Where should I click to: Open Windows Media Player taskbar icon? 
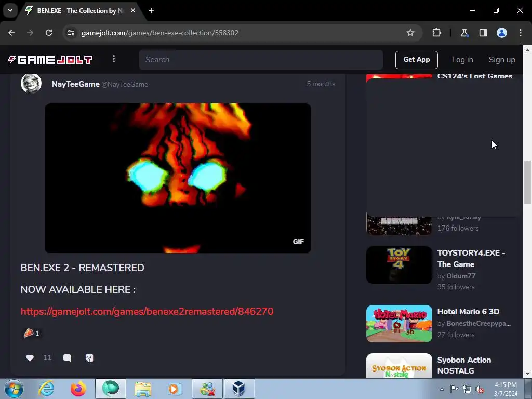click(x=175, y=389)
